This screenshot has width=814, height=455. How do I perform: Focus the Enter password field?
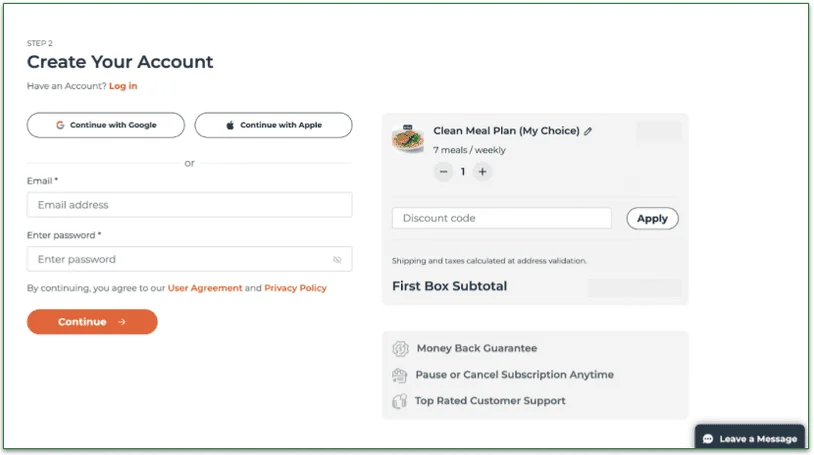pos(189,259)
